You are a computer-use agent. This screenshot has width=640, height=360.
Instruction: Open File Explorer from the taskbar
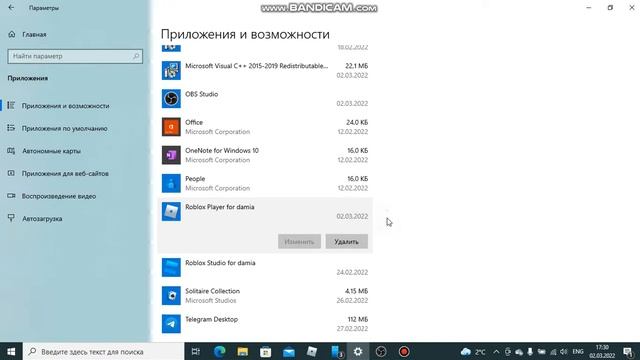coord(242,351)
